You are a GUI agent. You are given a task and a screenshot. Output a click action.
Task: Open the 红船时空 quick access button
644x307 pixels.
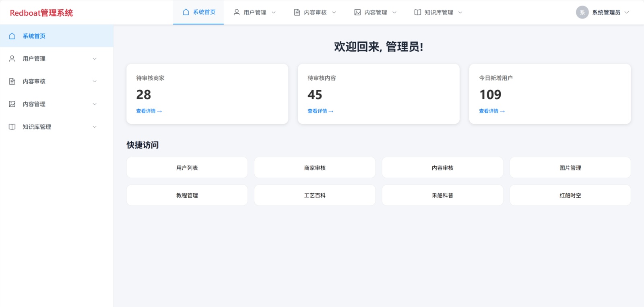(570, 195)
